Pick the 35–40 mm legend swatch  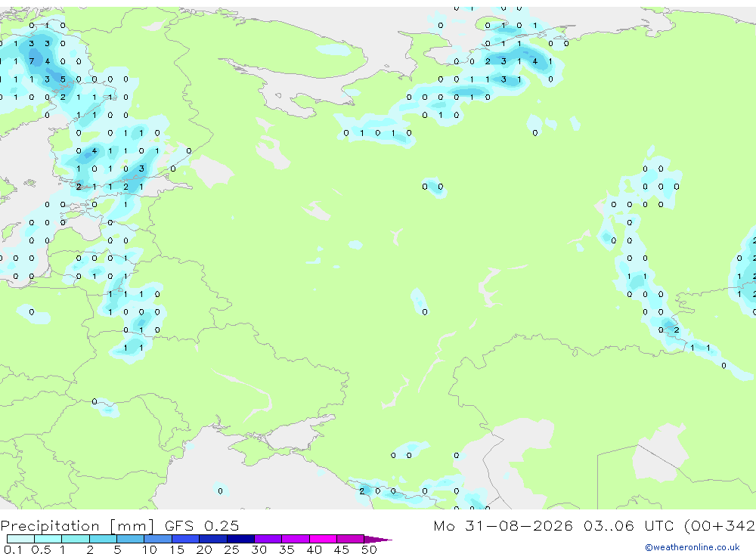[295, 539]
